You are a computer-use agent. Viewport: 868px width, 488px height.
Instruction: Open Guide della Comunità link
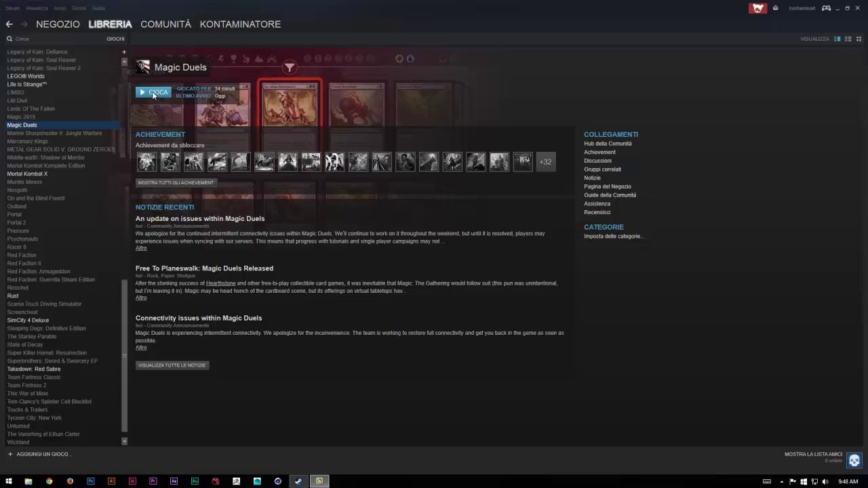pyautogui.click(x=610, y=195)
